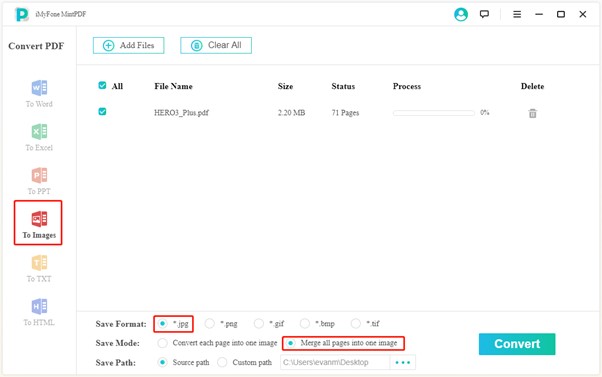Select the To Excel conversion option

tap(39, 137)
